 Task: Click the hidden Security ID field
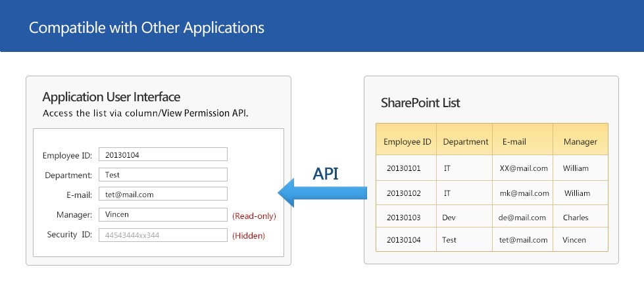[162, 235]
